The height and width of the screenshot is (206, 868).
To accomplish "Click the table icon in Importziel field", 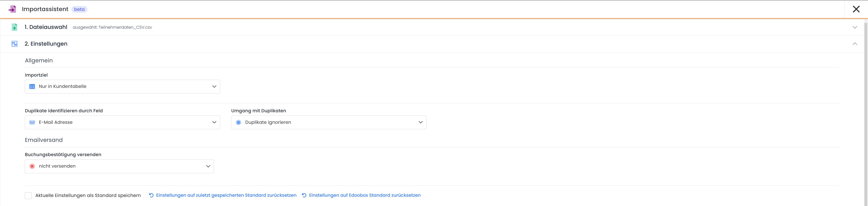I will [32, 87].
